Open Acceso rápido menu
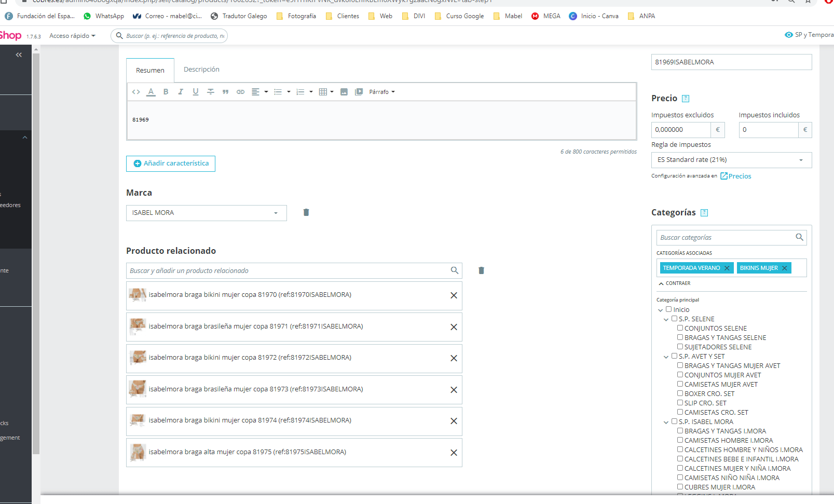834x504 pixels. [x=72, y=36]
